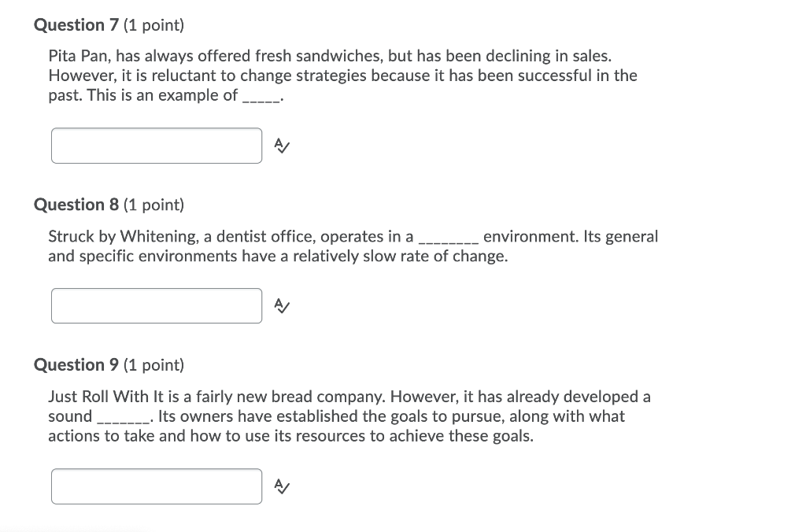Viewport: 806px width, 532px height.
Task: Click inside the Question 8 answer box
Action: click(x=156, y=305)
